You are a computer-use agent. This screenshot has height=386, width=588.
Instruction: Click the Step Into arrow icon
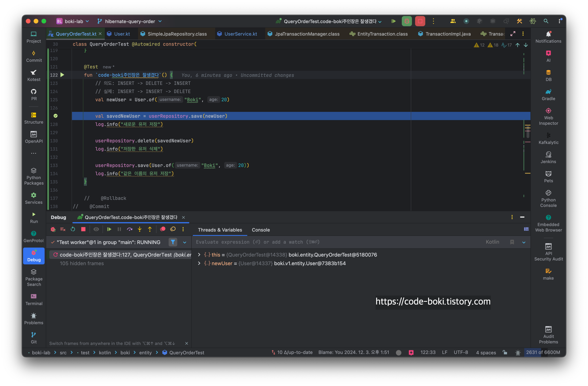140,229
